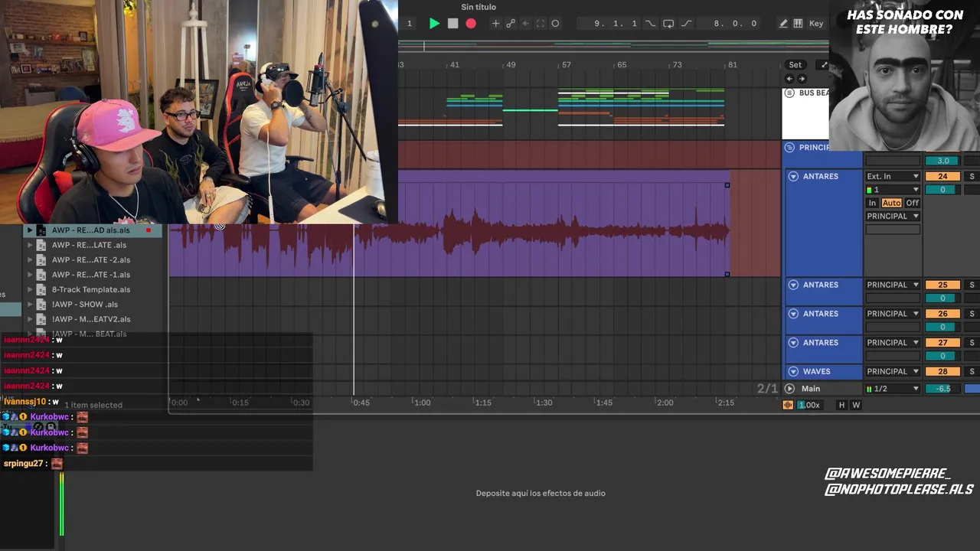Click the PRINCIPAL group volume 3.0
This screenshot has height=551, width=980.
click(x=942, y=161)
